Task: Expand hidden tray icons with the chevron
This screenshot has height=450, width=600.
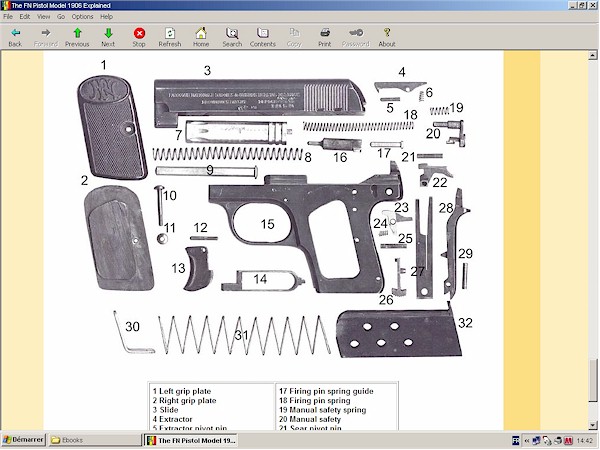Action: click(x=527, y=441)
